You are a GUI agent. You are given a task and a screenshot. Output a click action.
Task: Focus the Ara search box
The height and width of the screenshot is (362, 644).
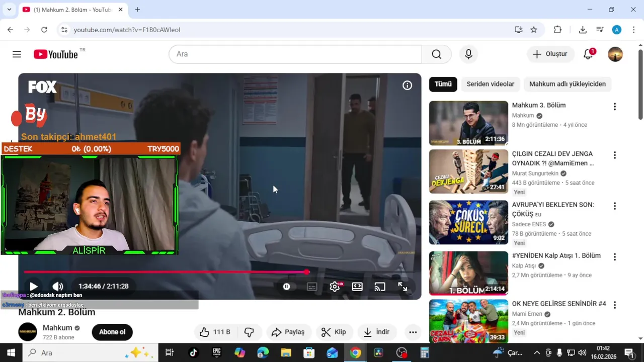click(x=295, y=54)
